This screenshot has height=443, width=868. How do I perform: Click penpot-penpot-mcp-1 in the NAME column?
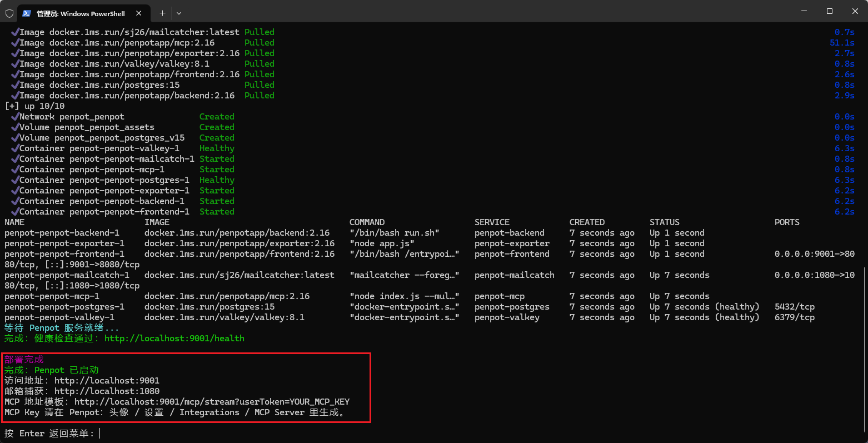[52, 296]
